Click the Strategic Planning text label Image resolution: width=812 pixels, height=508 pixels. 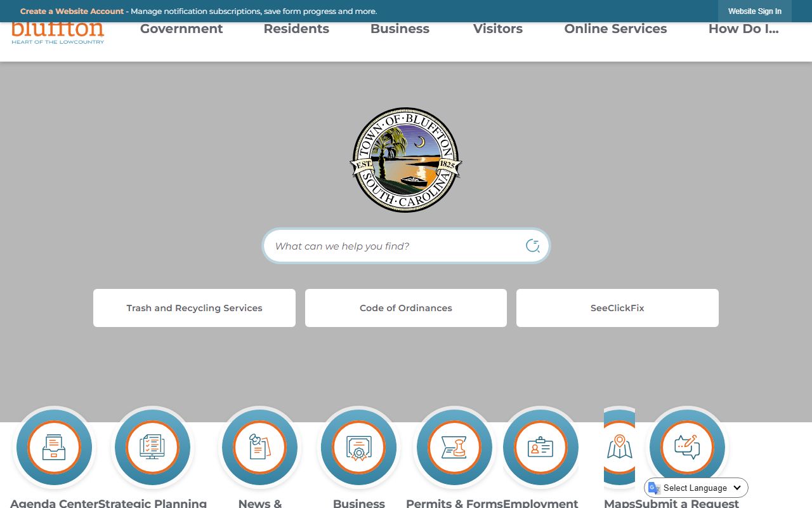pos(152,503)
